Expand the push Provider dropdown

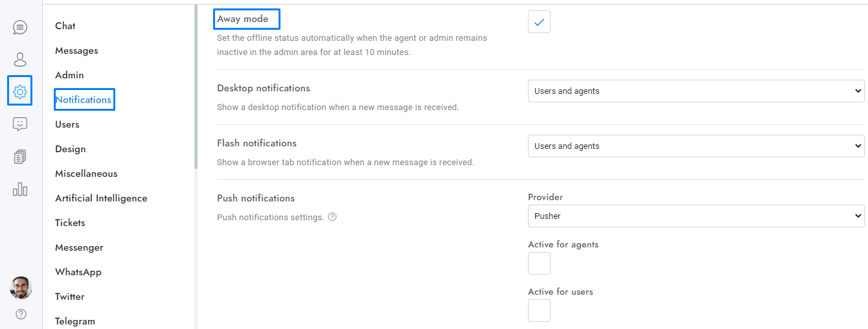point(696,216)
